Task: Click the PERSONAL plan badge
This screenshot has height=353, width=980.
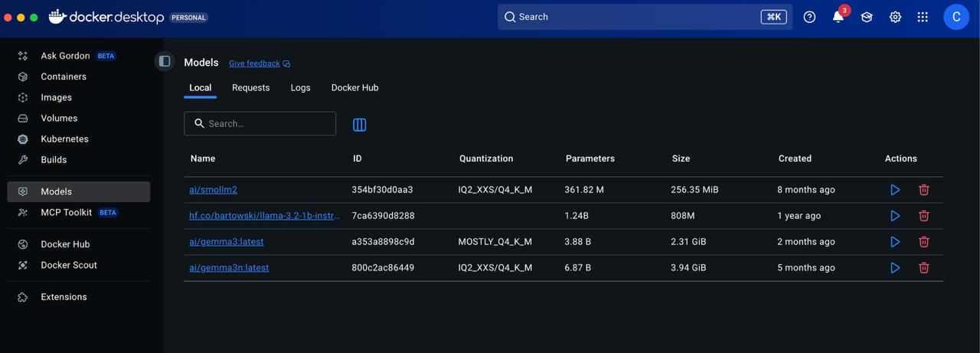Action: tap(188, 17)
